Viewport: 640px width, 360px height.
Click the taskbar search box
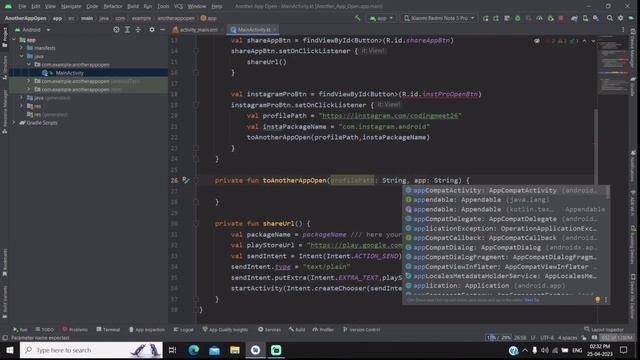coord(91,350)
